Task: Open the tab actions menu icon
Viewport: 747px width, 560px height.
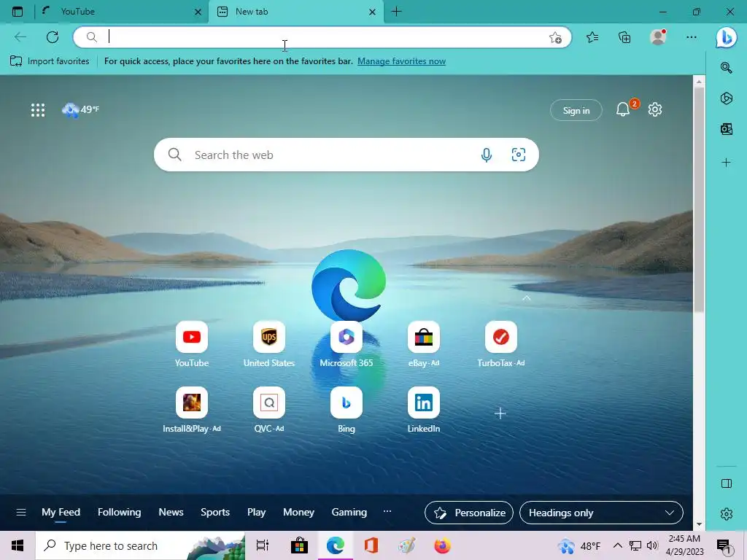Action: coord(18,12)
